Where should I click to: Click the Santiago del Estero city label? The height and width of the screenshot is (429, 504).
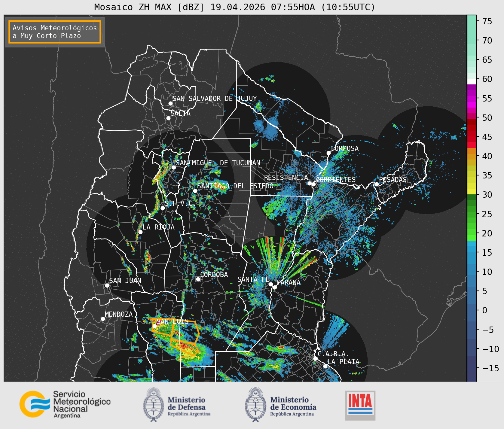[235, 186]
